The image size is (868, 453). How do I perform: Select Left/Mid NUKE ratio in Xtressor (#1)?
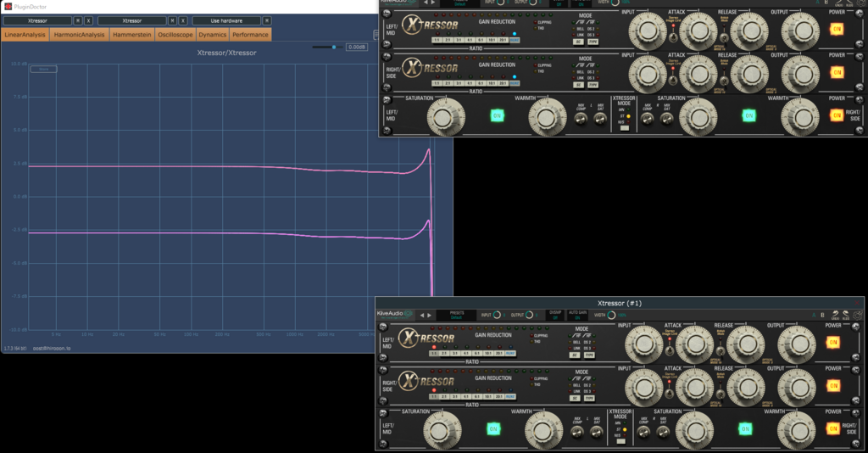pyautogui.click(x=509, y=353)
